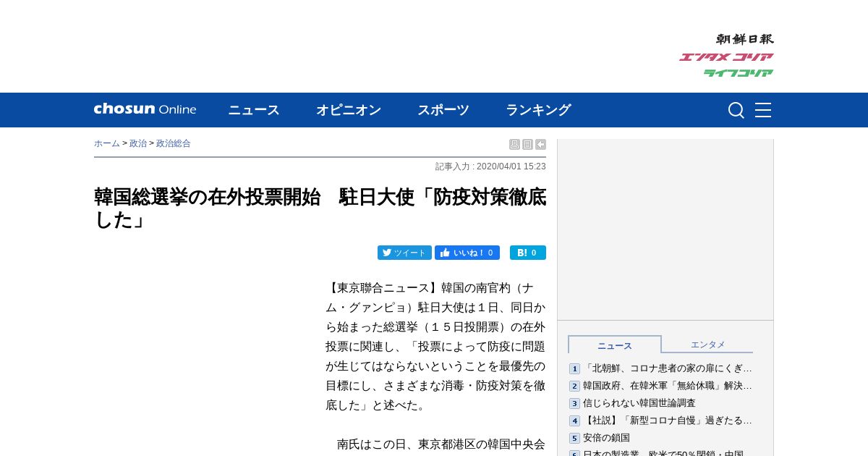Open the ランキング menu item
Viewport: 868px width, 456px height.
pyautogui.click(x=538, y=110)
